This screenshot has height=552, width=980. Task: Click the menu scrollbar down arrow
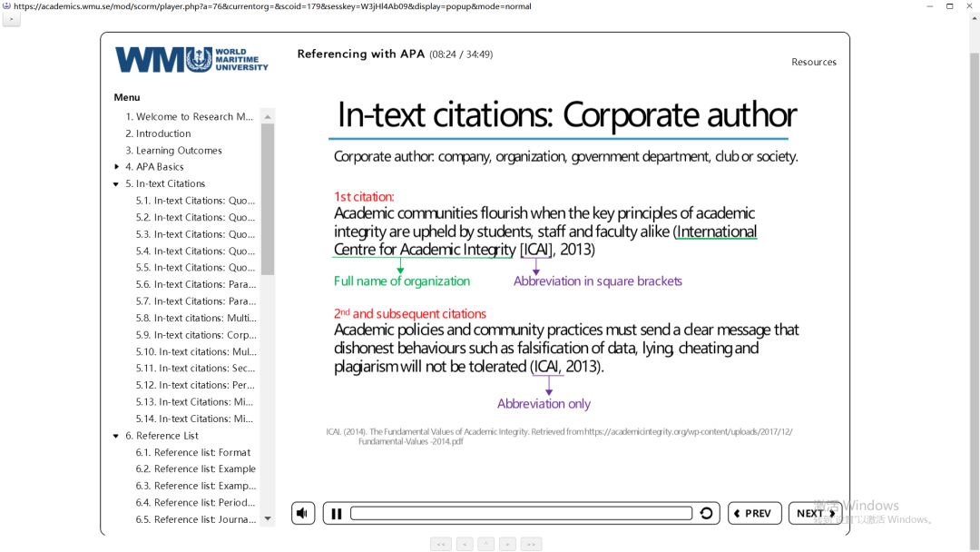tap(268, 519)
